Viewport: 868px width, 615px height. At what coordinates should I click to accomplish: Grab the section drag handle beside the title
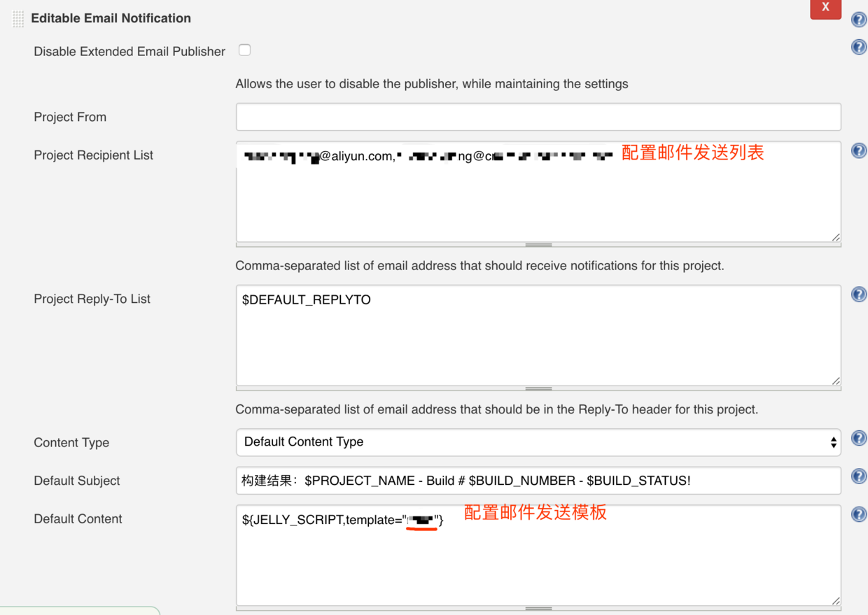(x=17, y=17)
